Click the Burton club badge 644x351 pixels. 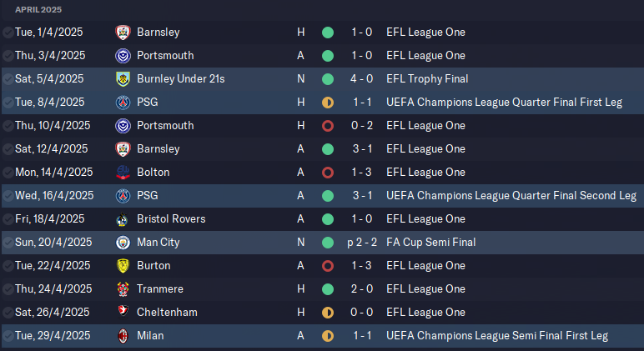tap(123, 266)
